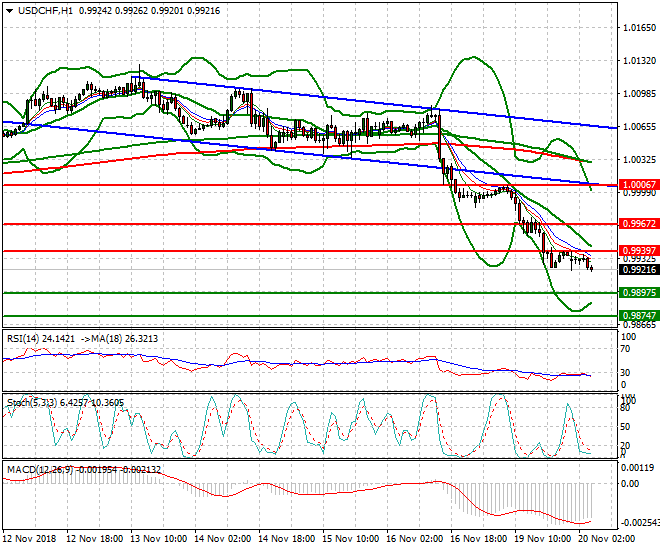Viewport: 660px width, 550px height.
Task: Click the MACD scale value 0.00119
Action: (638, 468)
